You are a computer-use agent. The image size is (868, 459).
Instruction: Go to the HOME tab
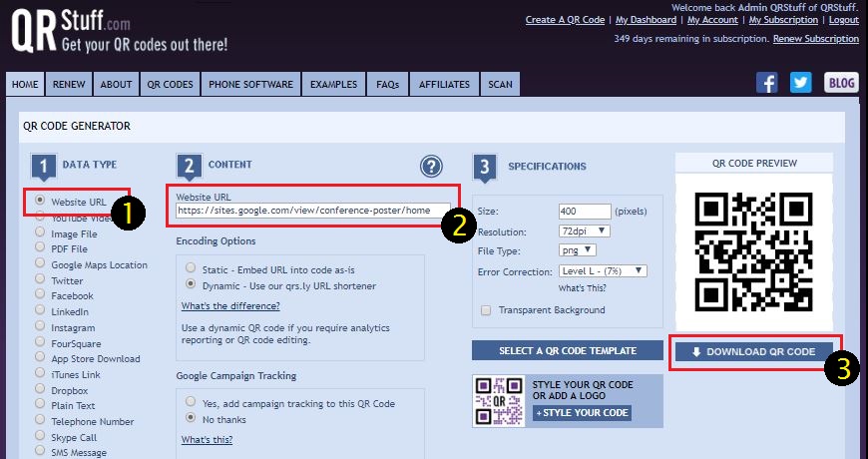(26, 84)
